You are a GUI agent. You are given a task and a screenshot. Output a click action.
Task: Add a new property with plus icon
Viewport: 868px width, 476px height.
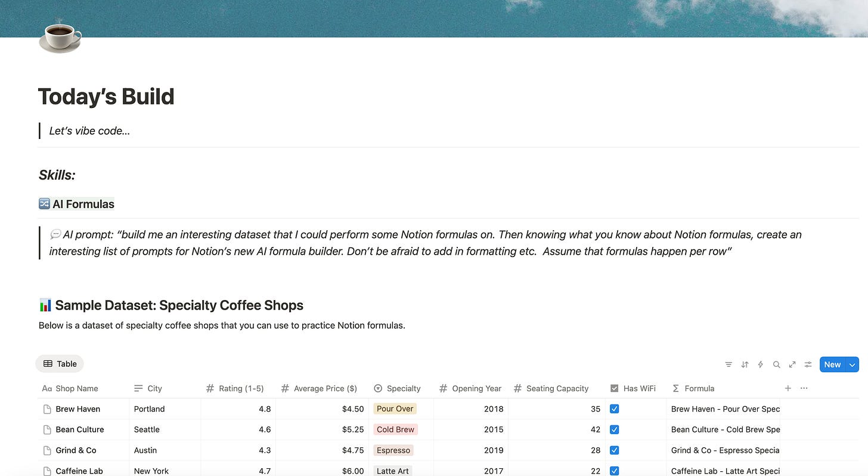(x=788, y=388)
